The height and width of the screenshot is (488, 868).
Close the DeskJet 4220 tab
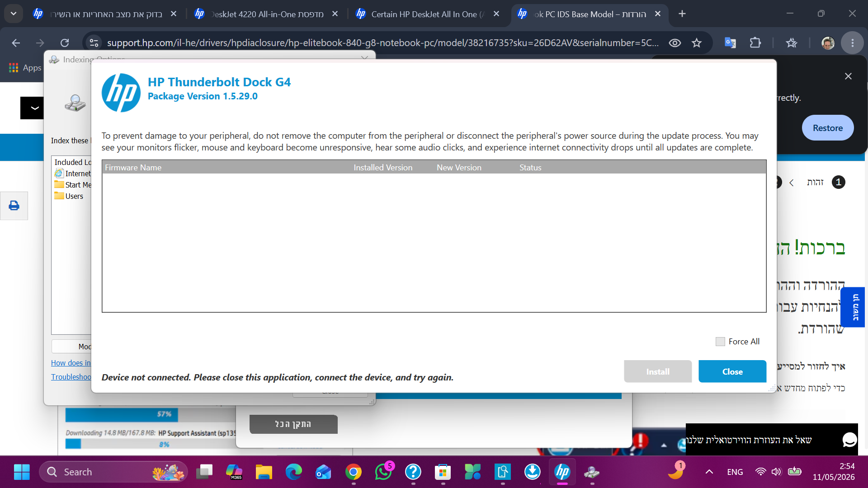tap(335, 14)
